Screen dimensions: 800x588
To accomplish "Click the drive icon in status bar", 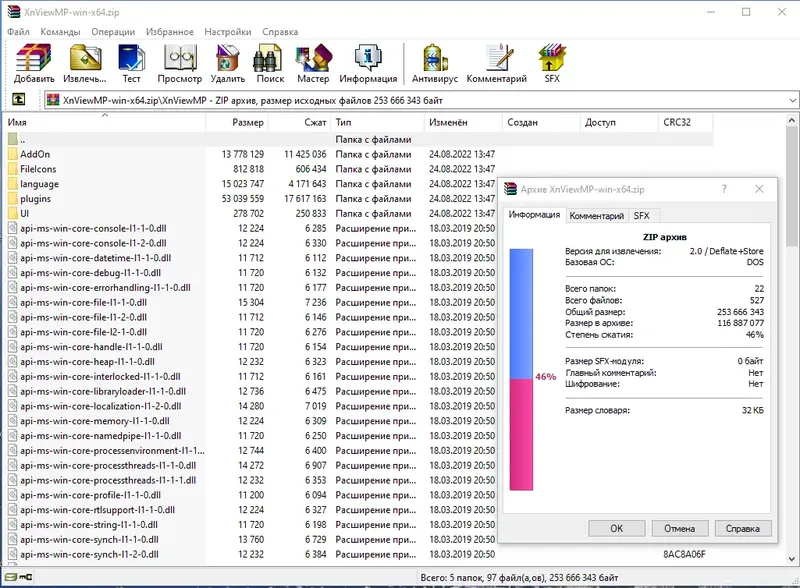I will point(10,577).
